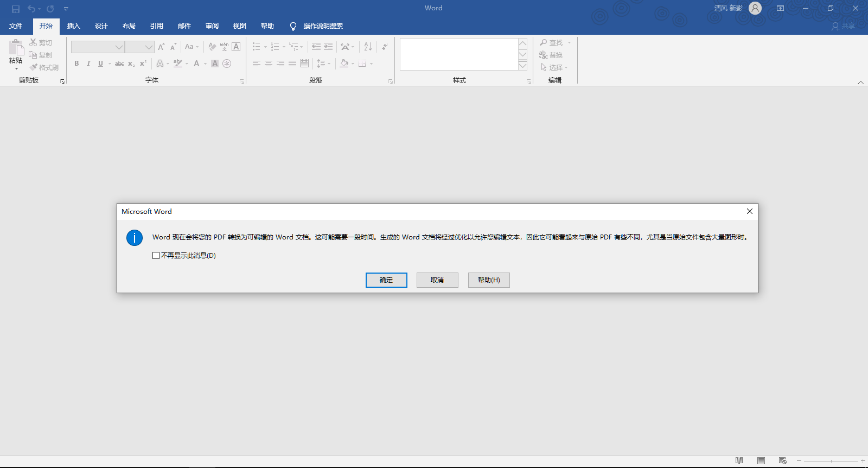Select the Format Painter brush
This screenshot has height=468, width=868.
point(33,67)
